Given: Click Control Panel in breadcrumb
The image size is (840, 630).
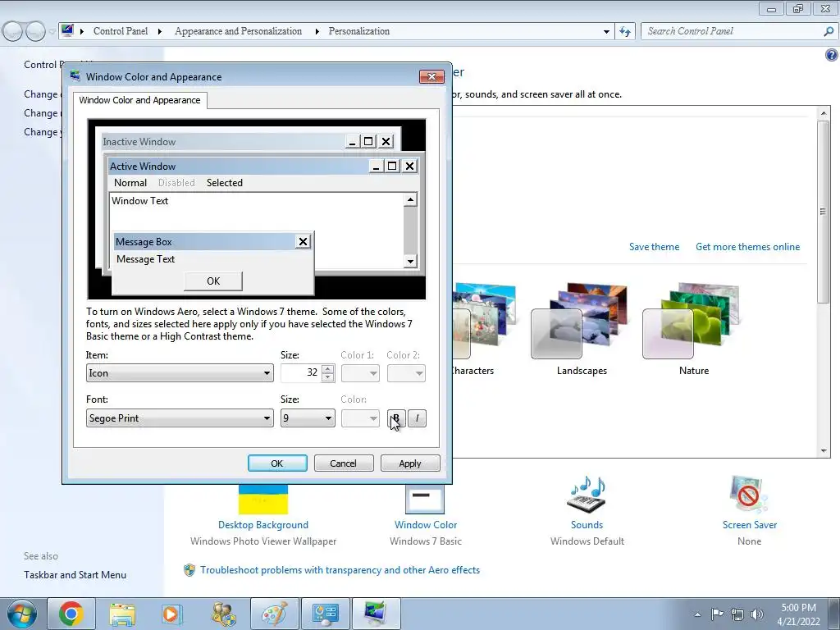Looking at the screenshot, I should [121, 31].
